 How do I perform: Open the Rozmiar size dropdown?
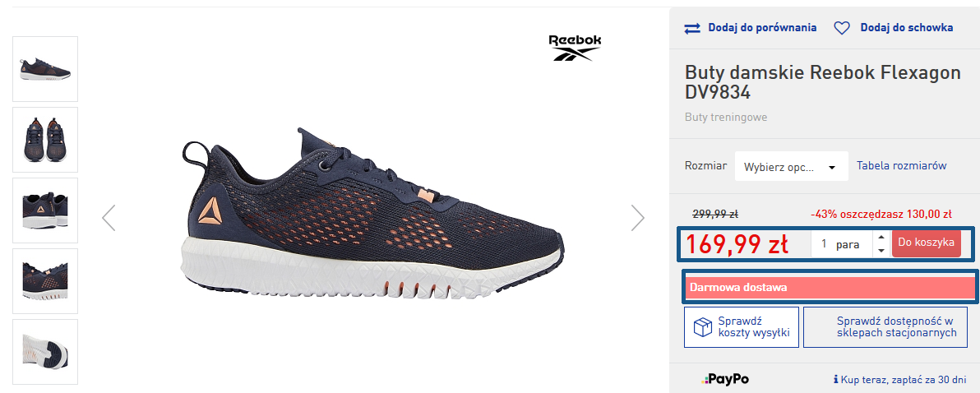point(791,167)
